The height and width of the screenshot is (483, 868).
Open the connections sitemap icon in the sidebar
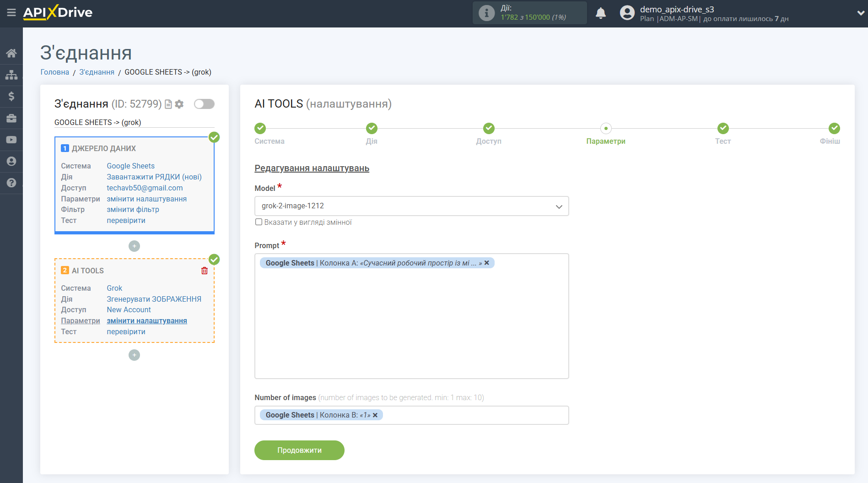[x=11, y=75]
